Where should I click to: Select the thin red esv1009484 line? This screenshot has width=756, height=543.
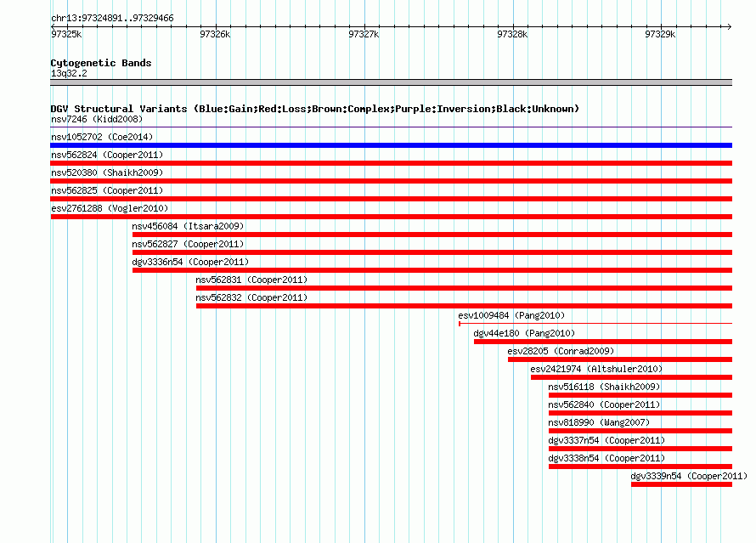coord(595,324)
